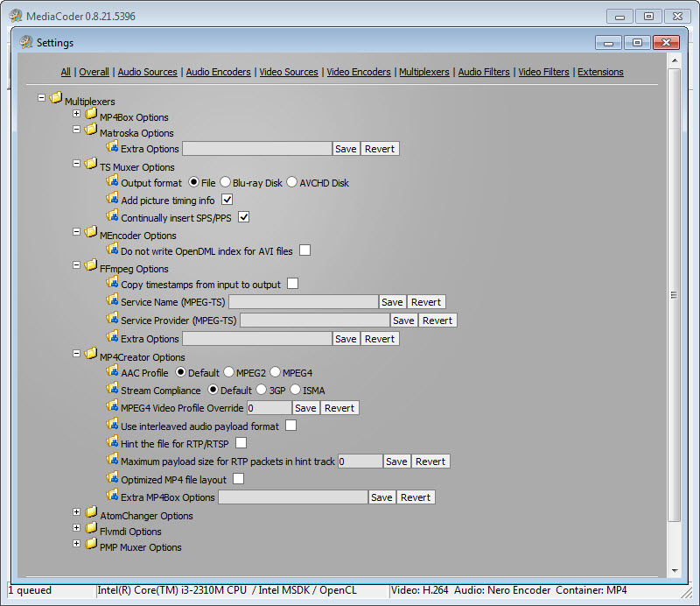Enable Copy timestamps from input to output

(293, 284)
